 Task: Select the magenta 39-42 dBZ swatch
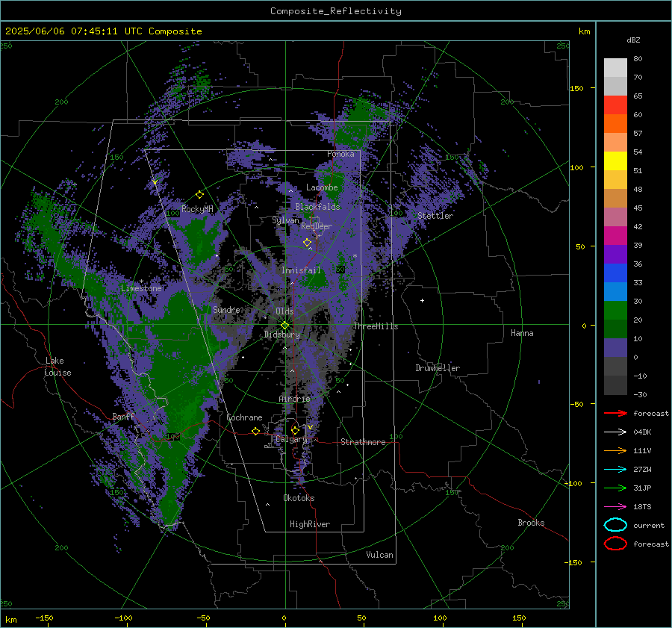click(x=615, y=235)
